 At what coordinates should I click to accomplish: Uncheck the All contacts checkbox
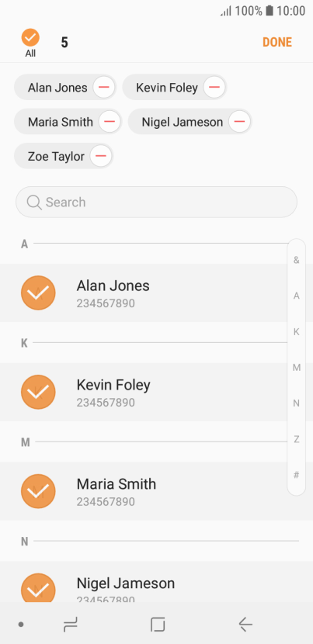(30, 37)
